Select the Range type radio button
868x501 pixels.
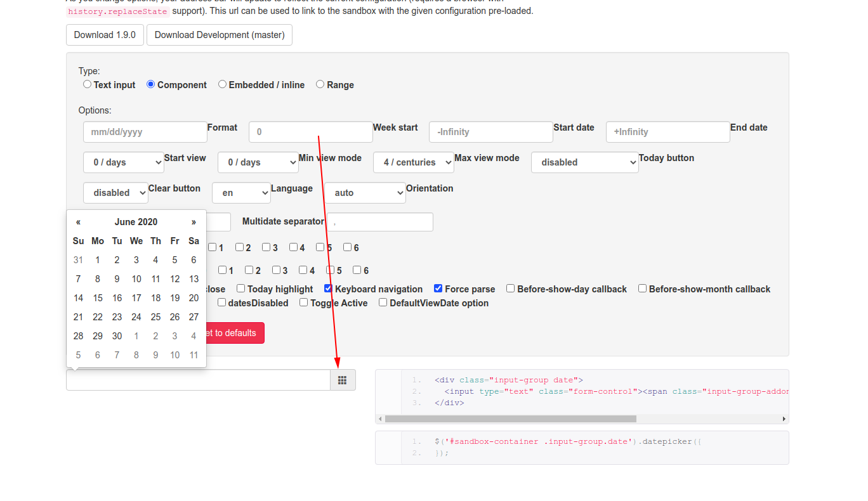(320, 84)
